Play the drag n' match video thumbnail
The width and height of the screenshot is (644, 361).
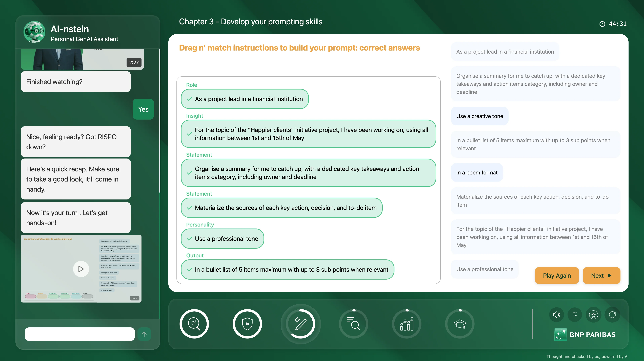tap(81, 269)
